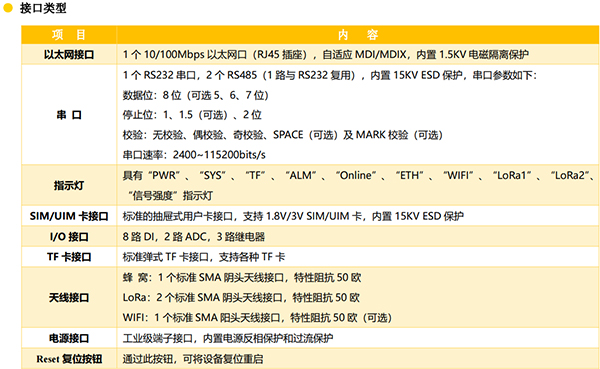Viewport: 600px width, 369px height.
Task: Select the '串 口' row label
Action: pyautogui.click(x=69, y=115)
